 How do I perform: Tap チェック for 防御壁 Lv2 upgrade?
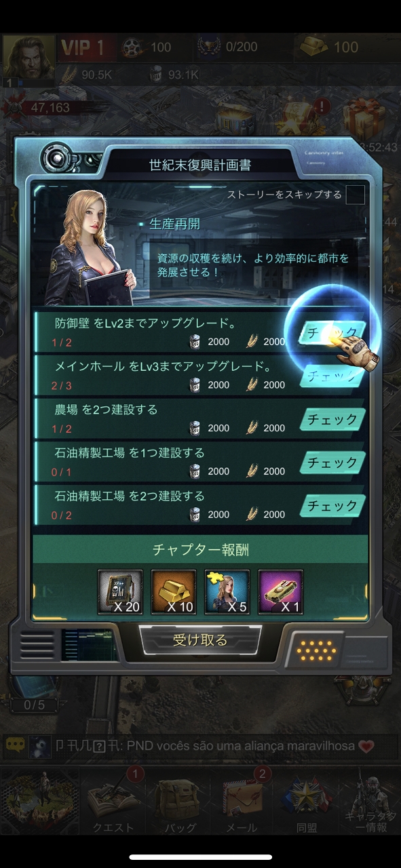point(332,332)
